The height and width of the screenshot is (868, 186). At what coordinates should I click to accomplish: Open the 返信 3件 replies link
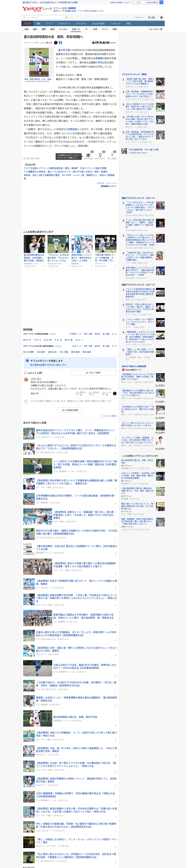(34, 393)
